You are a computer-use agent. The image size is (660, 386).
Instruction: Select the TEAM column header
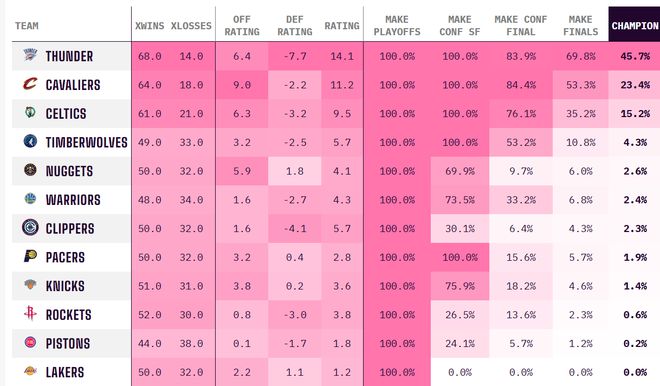coord(27,26)
